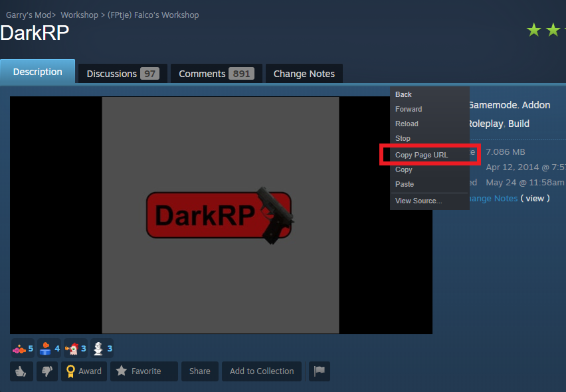The image size is (566, 392).
Task: Click the Gamemode tag link
Action: click(x=493, y=105)
